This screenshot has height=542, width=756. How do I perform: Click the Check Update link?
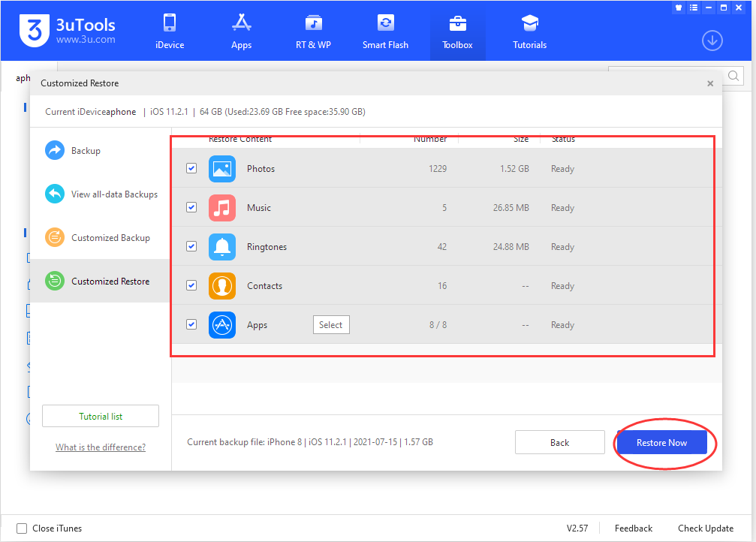[x=705, y=528]
